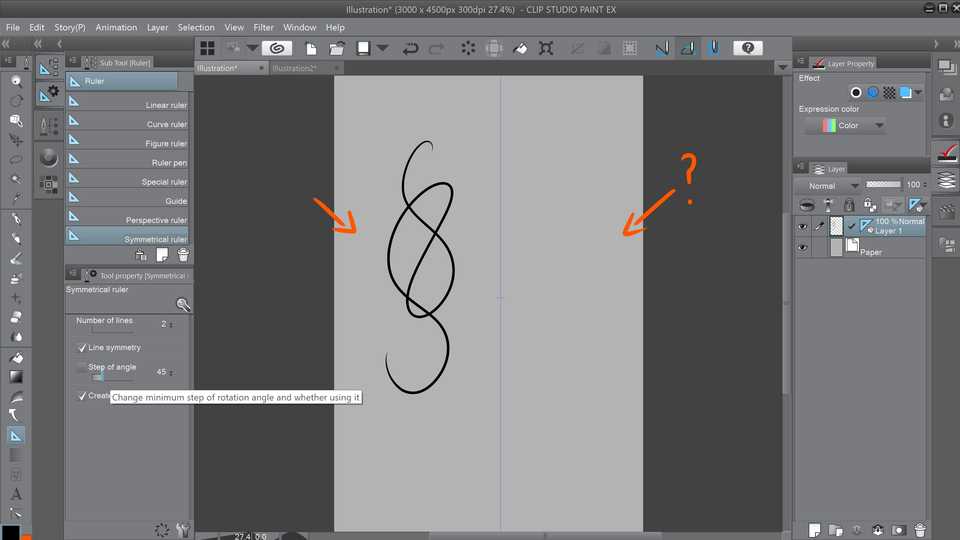Adjust the Number of lines stepper
Viewport: 960px width, 540px height.
click(171, 324)
